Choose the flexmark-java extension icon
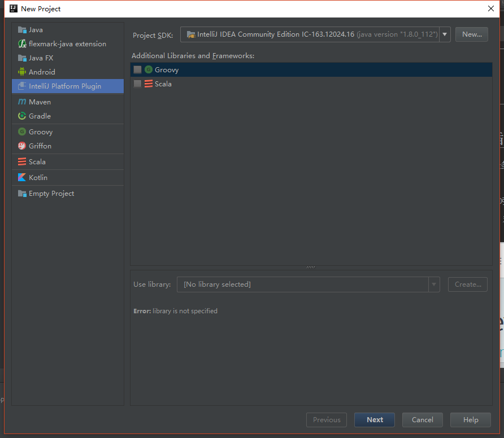The width and height of the screenshot is (504, 438). pyautogui.click(x=22, y=43)
